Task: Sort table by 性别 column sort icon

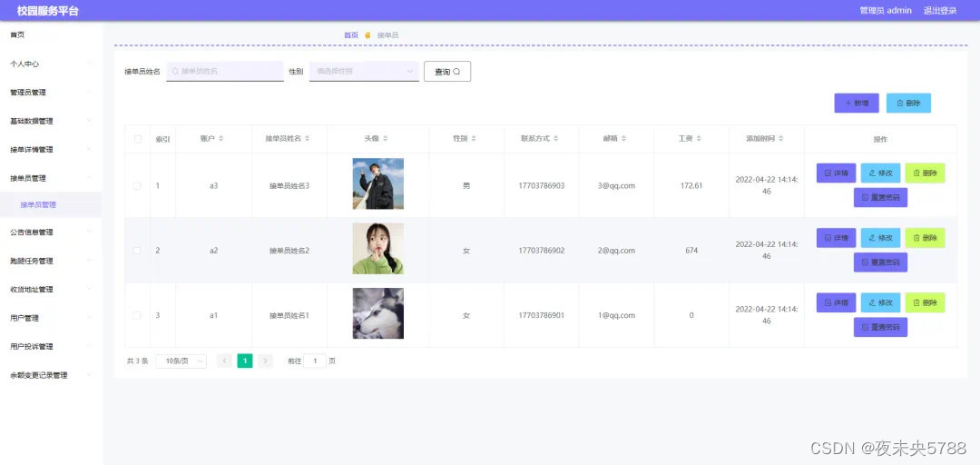Action: click(474, 139)
